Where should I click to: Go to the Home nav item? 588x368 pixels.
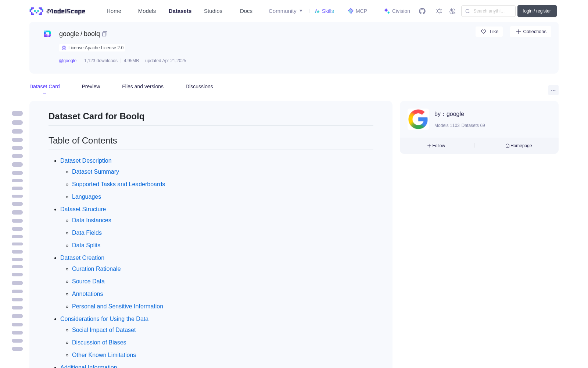pos(114,11)
